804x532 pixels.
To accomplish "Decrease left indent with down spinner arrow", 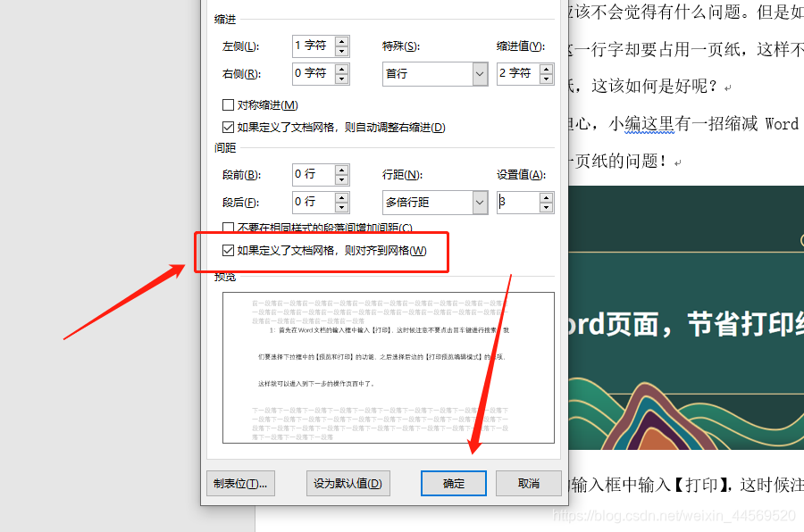I will click(x=342, y=51).
